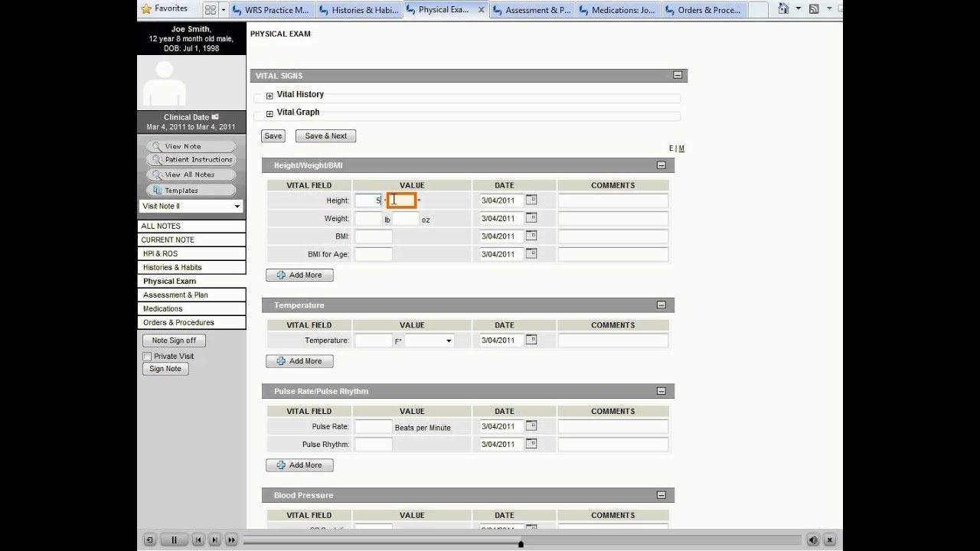
Task: Go to Assessment & Plan sidebar item
Action: 192,295
